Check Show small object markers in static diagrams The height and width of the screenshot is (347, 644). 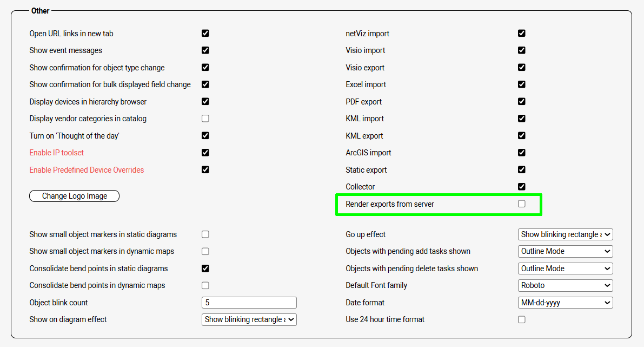(205, 234)
